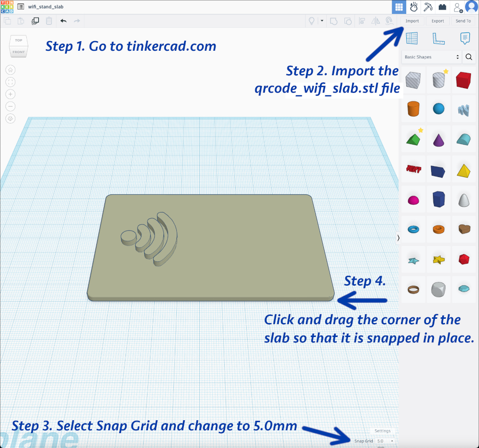The image size is (479, 448).
Task: Open the Notes tool icon
Action: click(465, 38)
